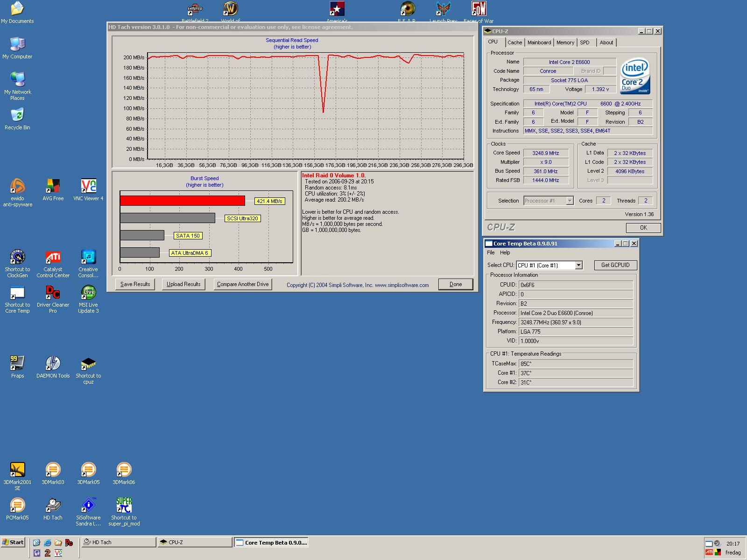Image resolution: width=747 pixels, height=560 pixels.
Task: Click the 'Intel Raid 0 Volume 1.0.' heading
Action: (334, 175)
